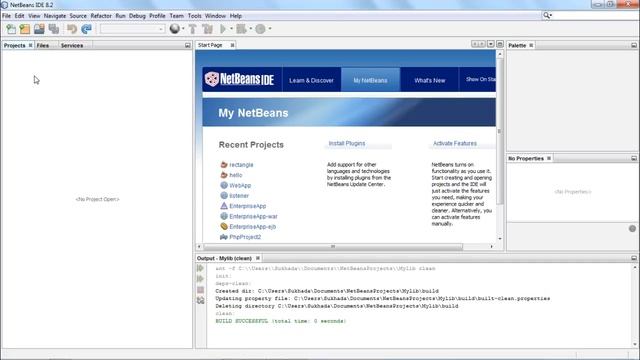Open the Debug menu
This screenshot has width=640, height=360.
point(137,16)
